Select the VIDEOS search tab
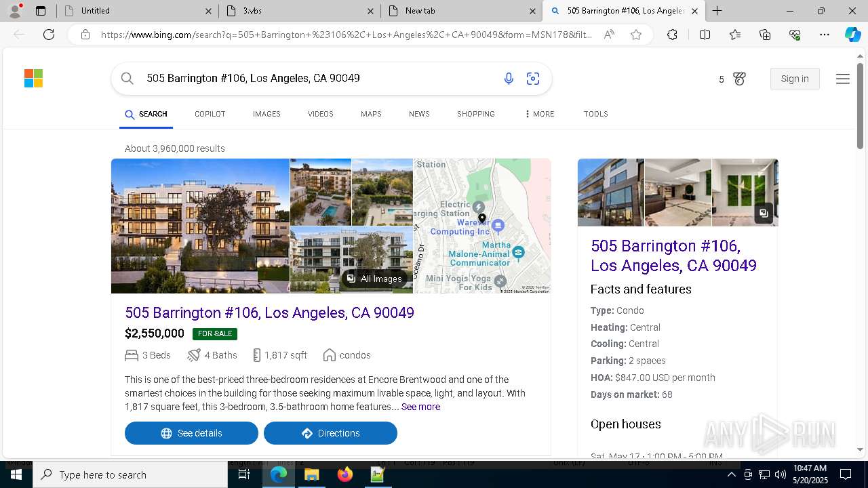The image size is (868, 488). click(320, 114)
